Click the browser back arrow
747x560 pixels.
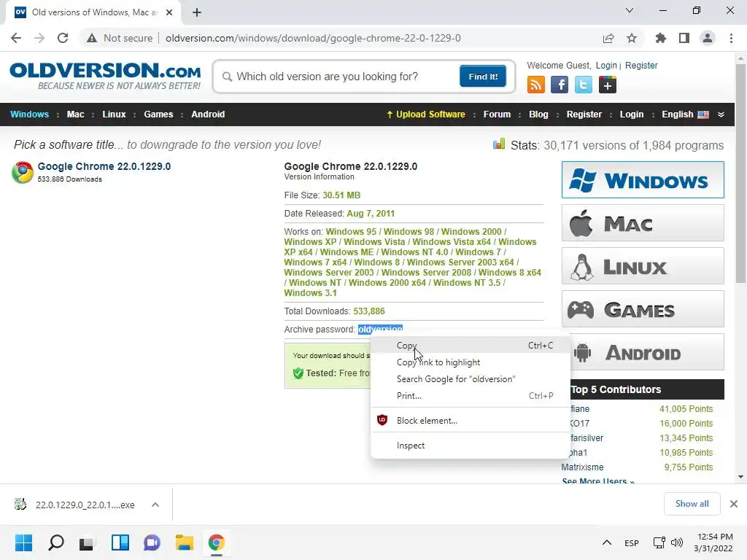(16, 38)
